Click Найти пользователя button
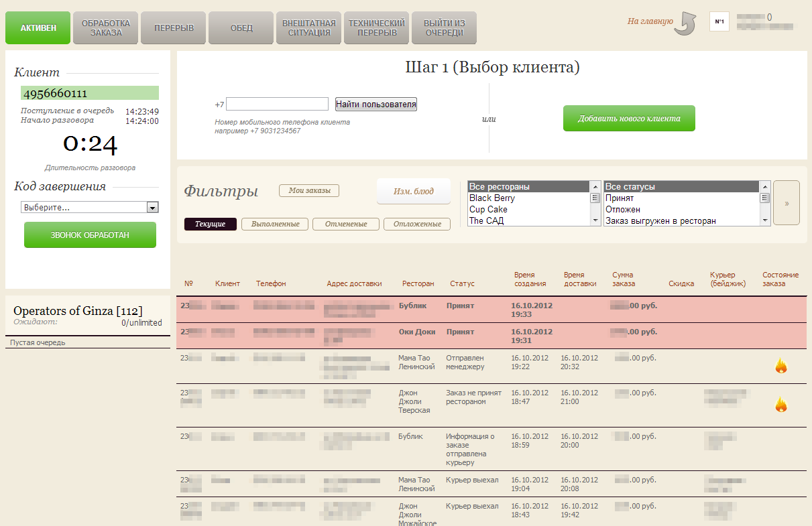Viewport: 812px width, 526px height. click(x=376, y=104)
